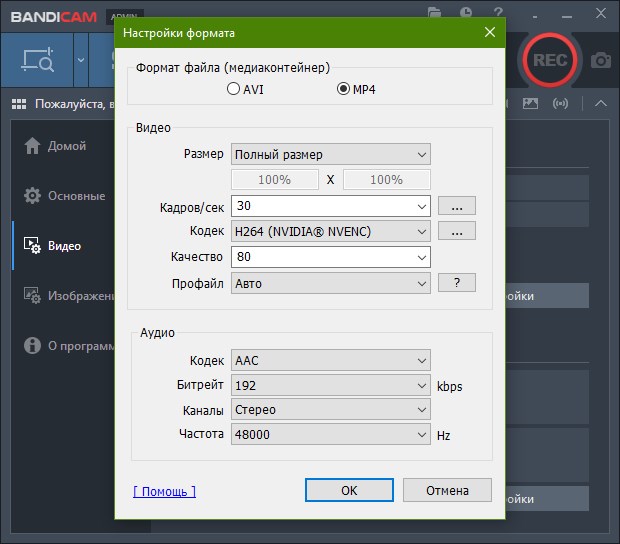The image size is (620, 544).
Task: Select the screen rectangle recording mode icon
Action: pyautogui.click(x=38, y=60)
